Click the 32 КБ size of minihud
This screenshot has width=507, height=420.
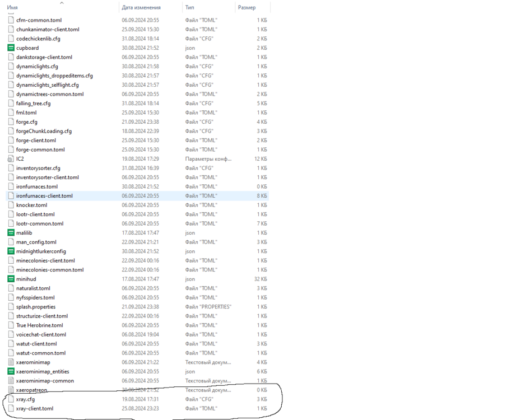click(x=261, y=279)
